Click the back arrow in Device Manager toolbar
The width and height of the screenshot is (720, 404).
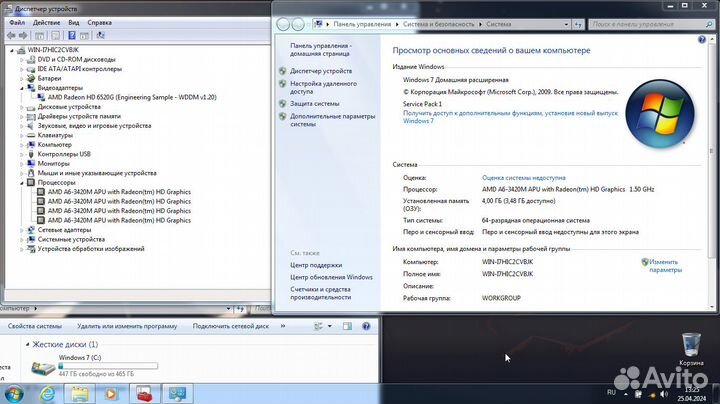point(11,35)
